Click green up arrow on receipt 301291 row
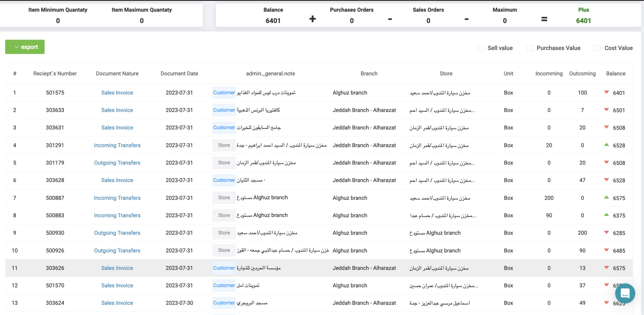Screen dimensions: 644x315 click(606, 145)
